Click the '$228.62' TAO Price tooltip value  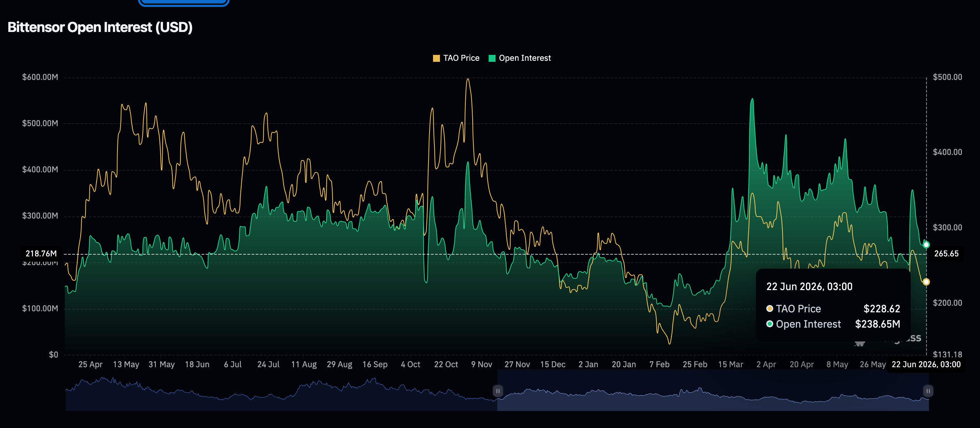click(882, 308)
